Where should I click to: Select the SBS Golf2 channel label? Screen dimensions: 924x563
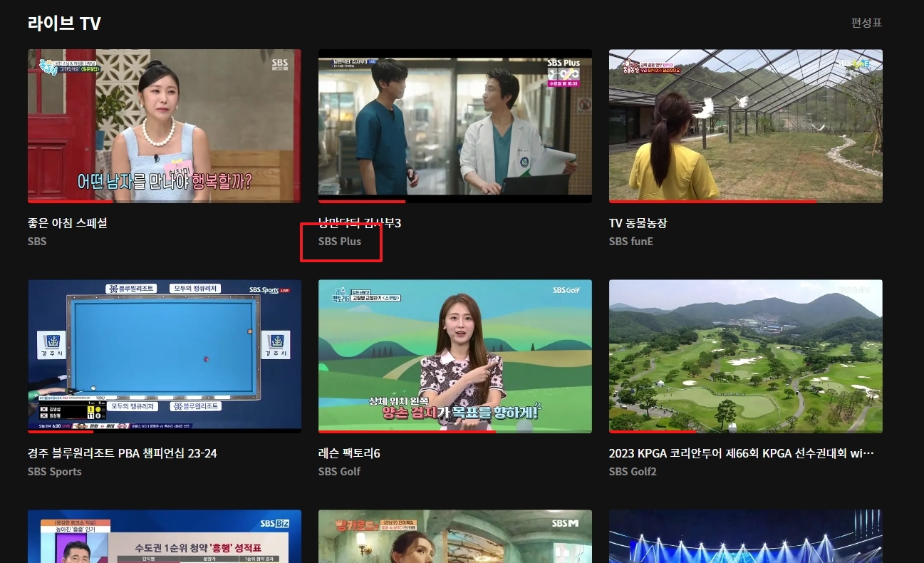coord(633,471)
